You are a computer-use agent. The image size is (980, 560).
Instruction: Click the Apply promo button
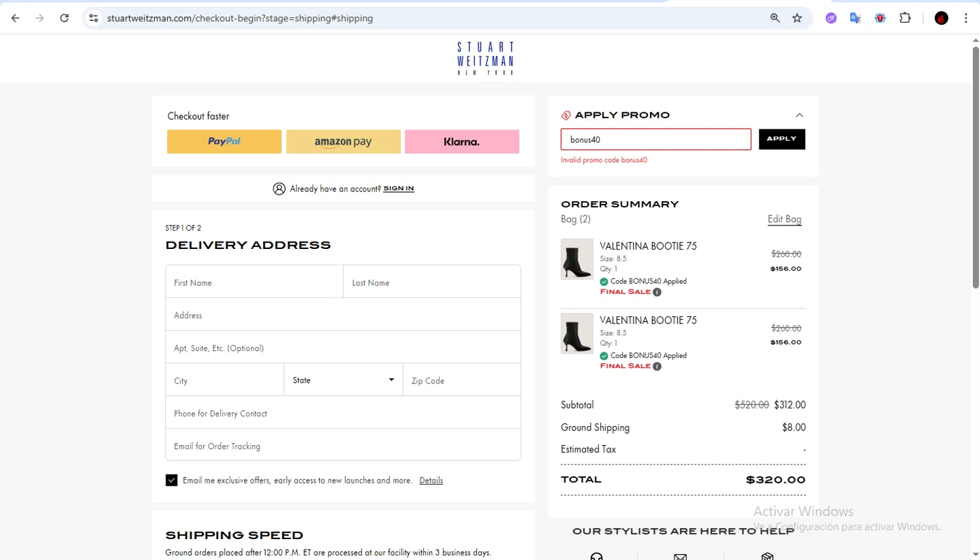click(781, 139)
